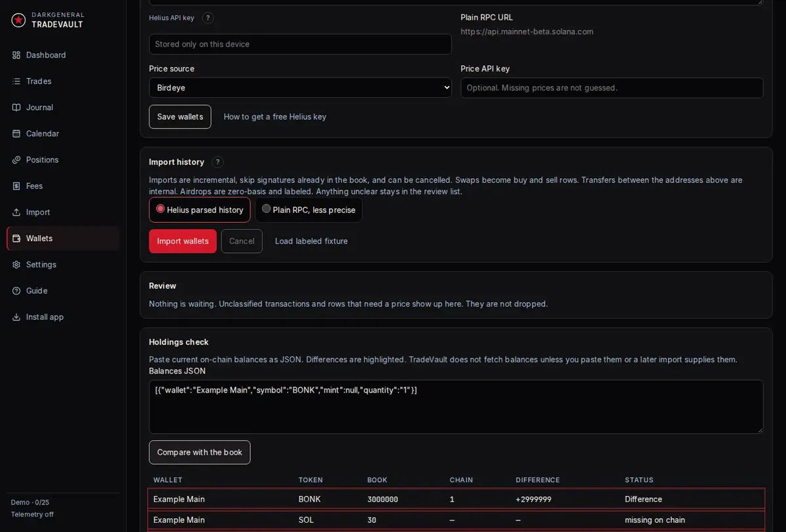This screenshot has height=532, width=786.
Task: Open the help tooltip beside Import history
Action: 217,162
